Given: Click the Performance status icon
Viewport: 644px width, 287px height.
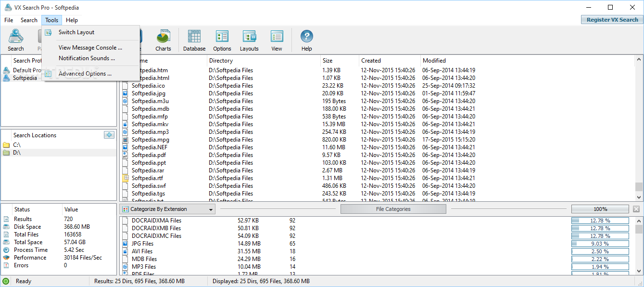Looking at the screenshot, I should 6,258.
